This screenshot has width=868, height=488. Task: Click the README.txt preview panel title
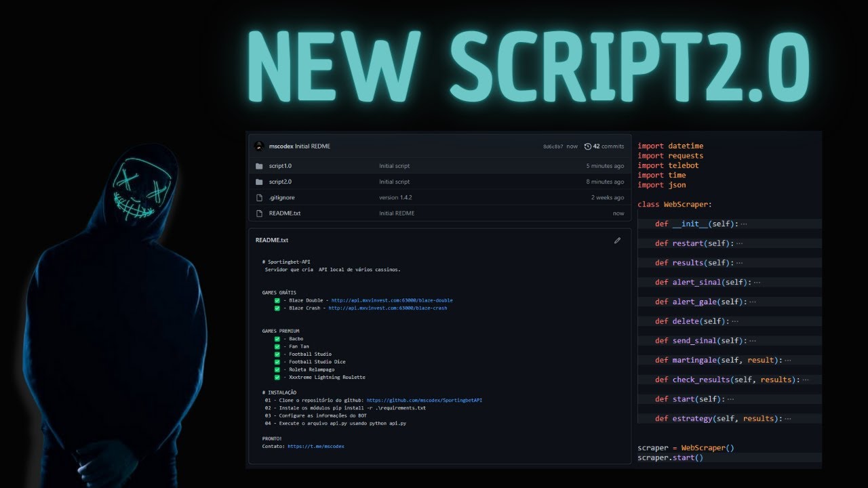[271, 240]
